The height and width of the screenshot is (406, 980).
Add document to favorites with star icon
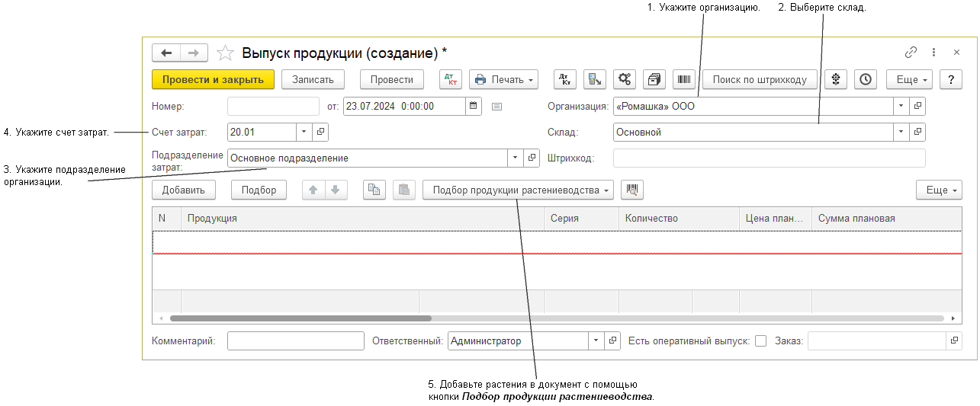pyautogui.click(x=225, y=53)
